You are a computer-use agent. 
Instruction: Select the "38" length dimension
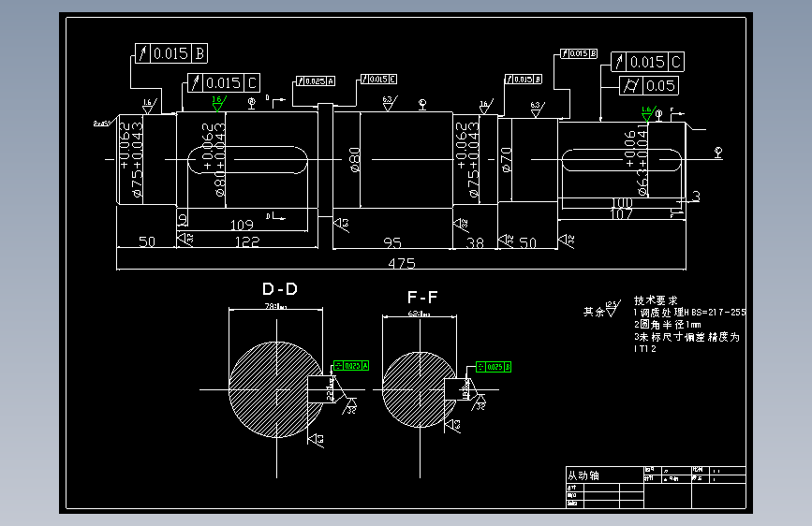click(x=475, y=242)
